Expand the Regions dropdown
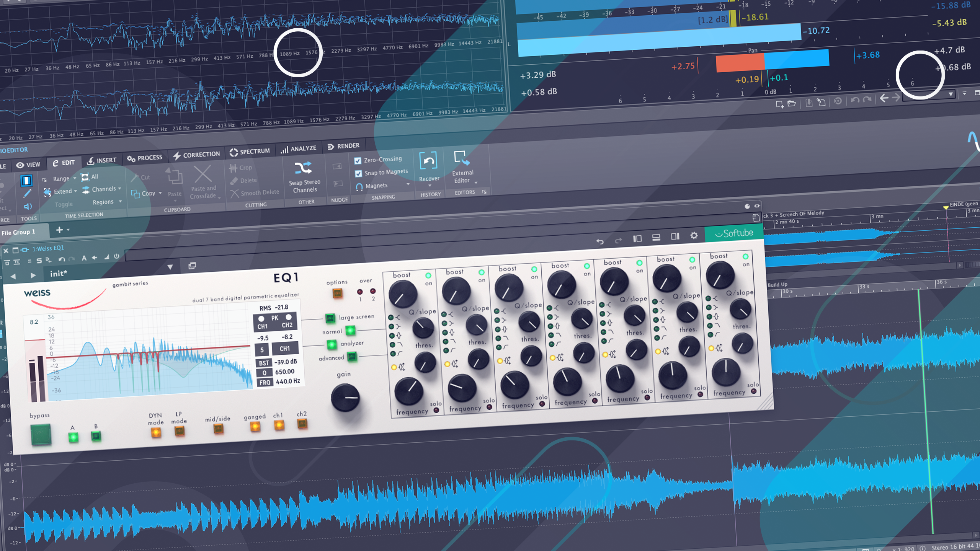This screenshot has height=551, width=980. (x=120, y=201)
